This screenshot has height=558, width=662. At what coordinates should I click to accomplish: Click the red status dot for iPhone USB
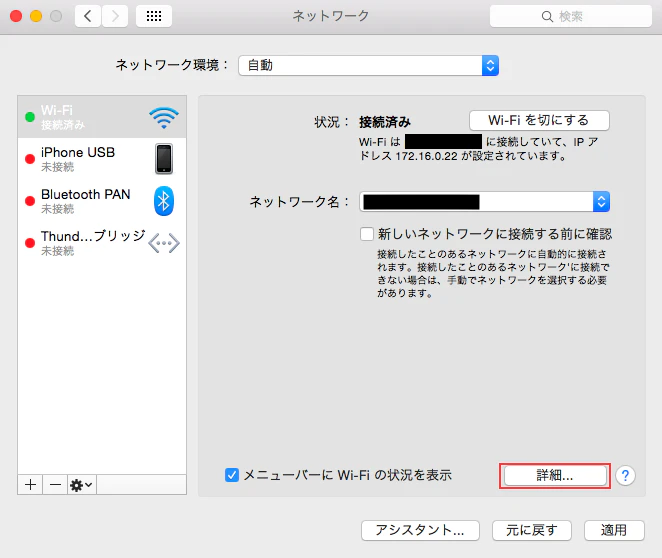(30, 159)
